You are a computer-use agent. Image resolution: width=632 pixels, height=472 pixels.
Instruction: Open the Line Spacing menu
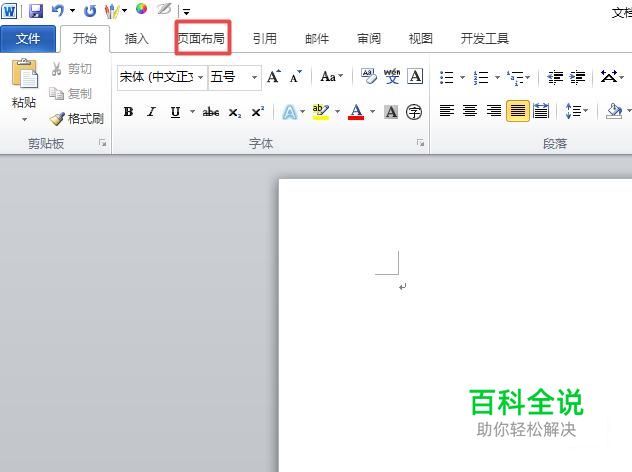[576, 110]
